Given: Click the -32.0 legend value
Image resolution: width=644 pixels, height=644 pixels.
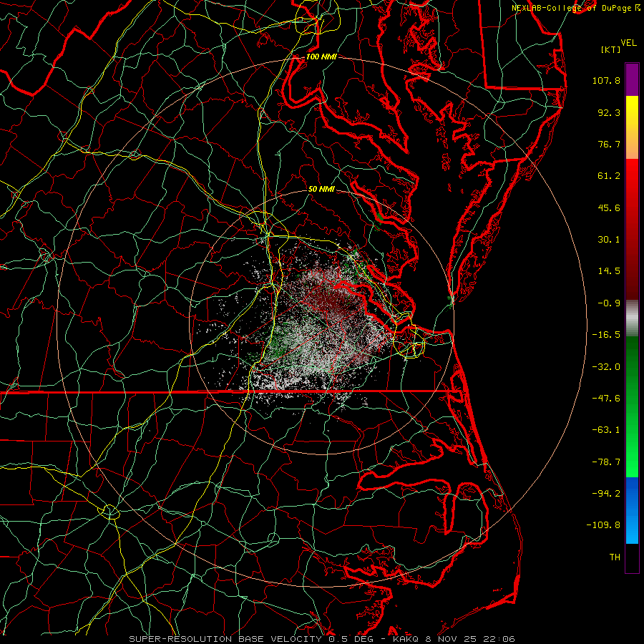Looking at the screenshot, I should tap(606, 367).
